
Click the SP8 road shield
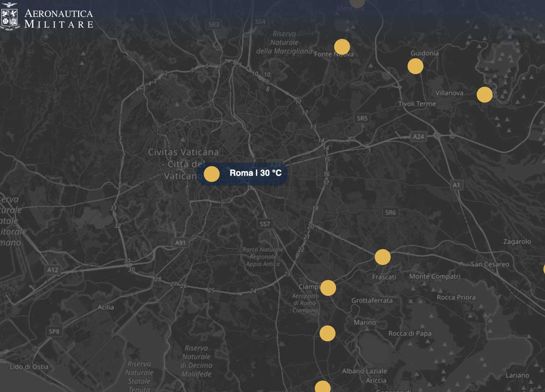point(54,332)
